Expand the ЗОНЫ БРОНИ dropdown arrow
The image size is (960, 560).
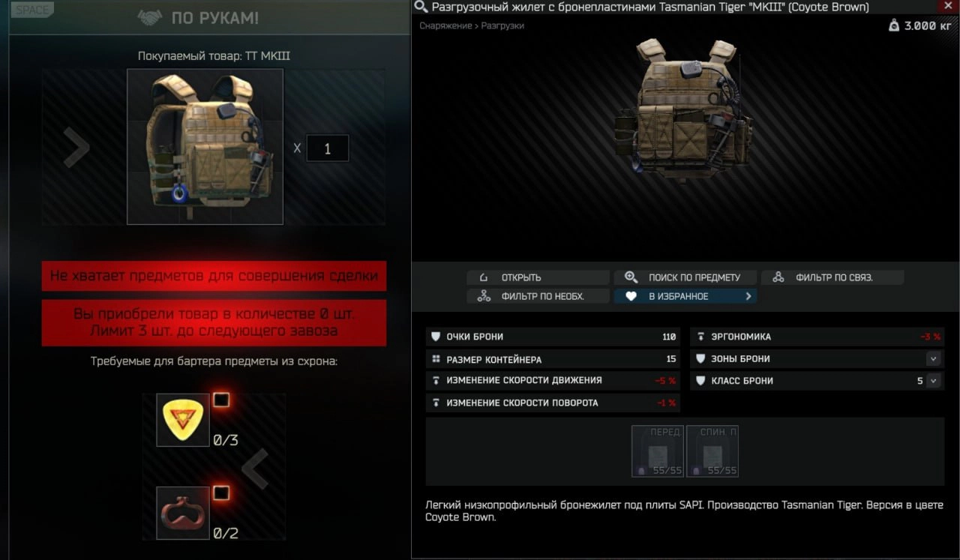(933, 359)
